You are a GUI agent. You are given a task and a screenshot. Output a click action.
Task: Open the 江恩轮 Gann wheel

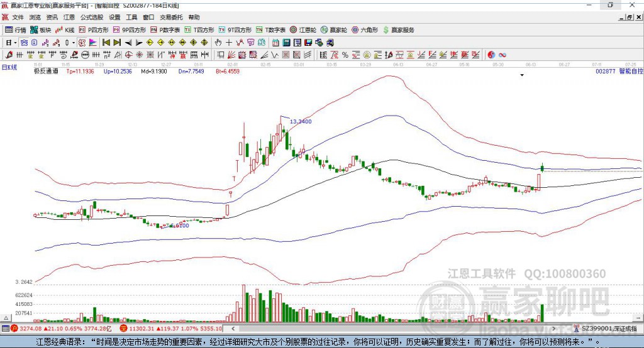click(x=303, y=30)
